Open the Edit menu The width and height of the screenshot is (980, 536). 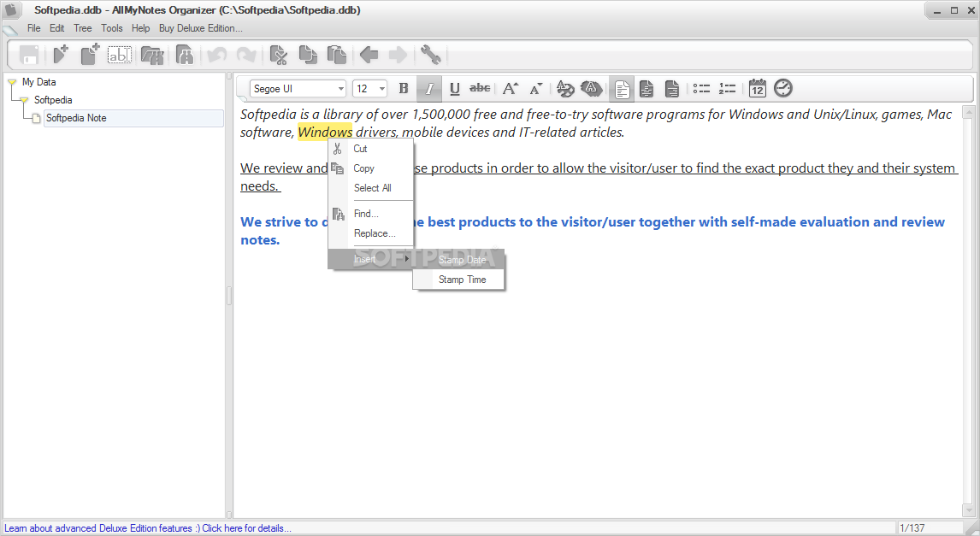coord(57,28)
